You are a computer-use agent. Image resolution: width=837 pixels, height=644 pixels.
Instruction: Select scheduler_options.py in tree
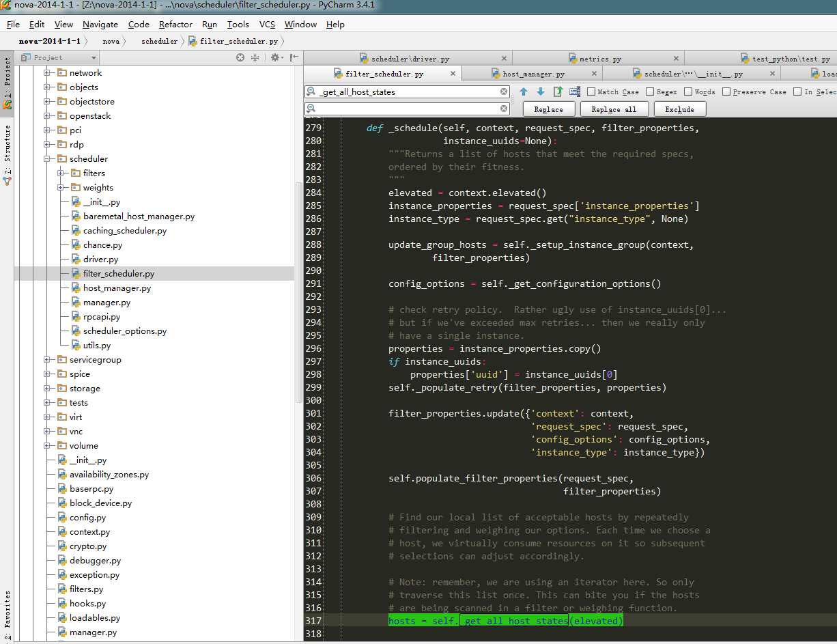[125, 331]
